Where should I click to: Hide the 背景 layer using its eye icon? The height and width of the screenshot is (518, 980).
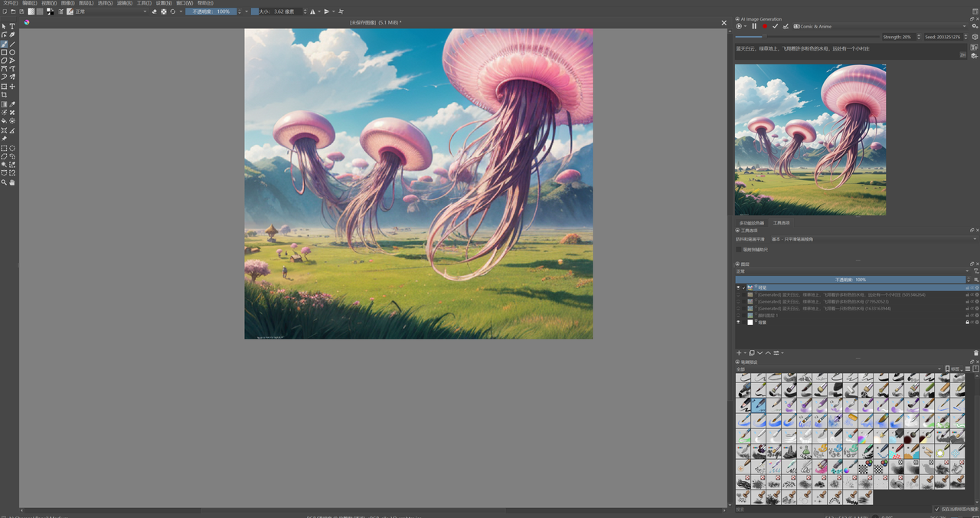coord(739,323)
